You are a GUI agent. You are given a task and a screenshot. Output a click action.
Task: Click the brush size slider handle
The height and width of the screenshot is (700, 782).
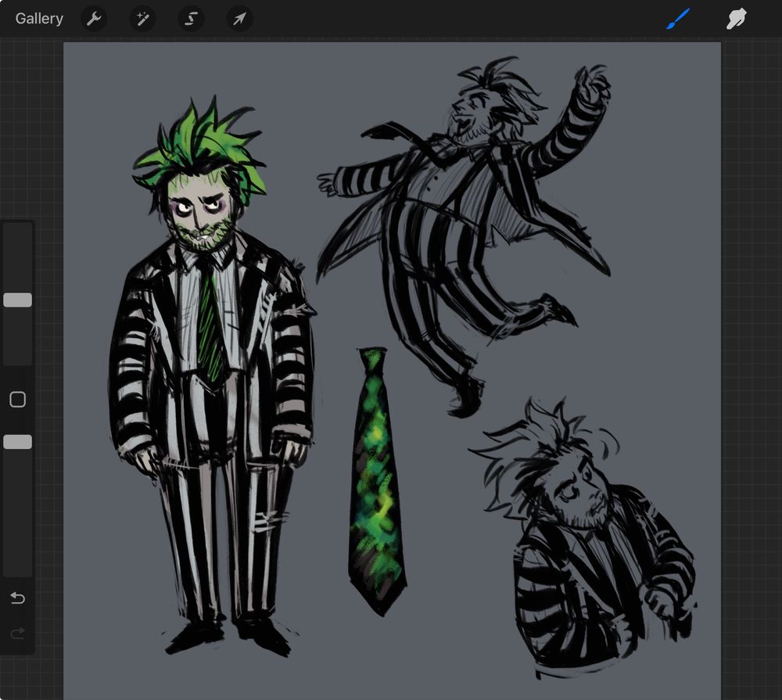[x=17, y=300]
